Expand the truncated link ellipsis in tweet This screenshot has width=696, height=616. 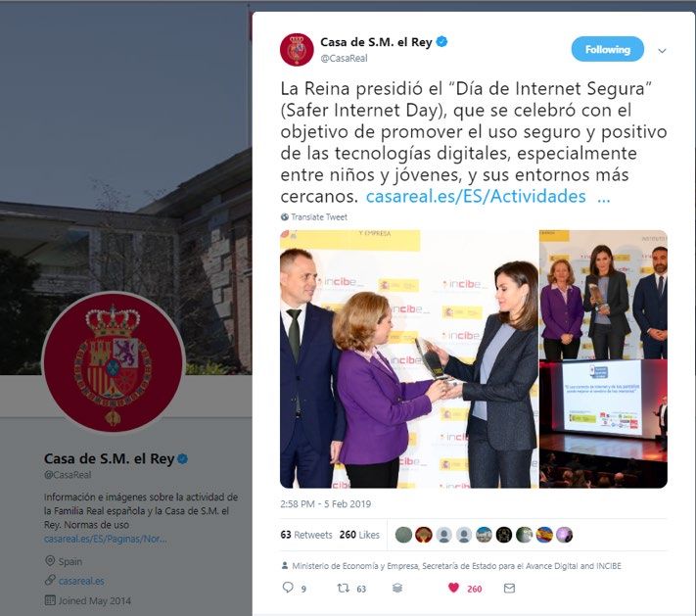point(604,196)
